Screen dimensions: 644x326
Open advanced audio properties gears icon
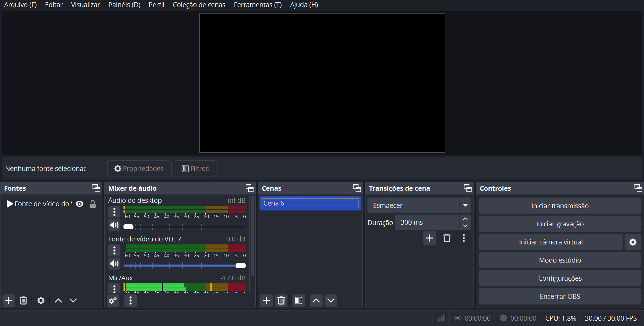[113, 300]
